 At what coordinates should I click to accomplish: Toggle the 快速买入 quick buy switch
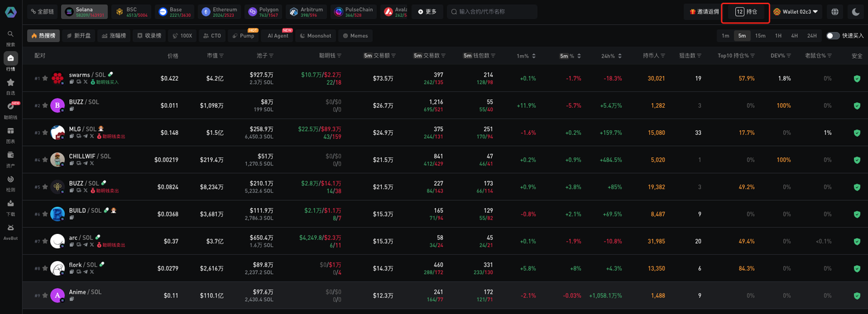coord(833,36)
